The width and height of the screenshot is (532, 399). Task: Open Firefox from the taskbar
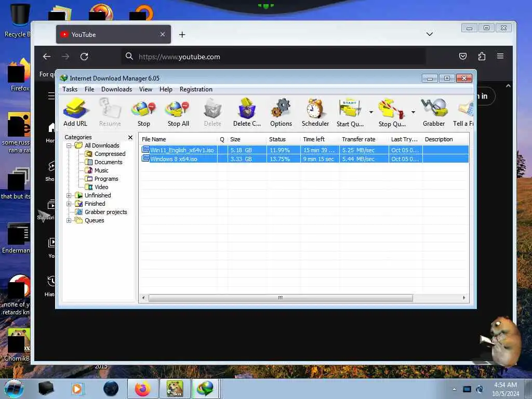click(x=143, y=389)
